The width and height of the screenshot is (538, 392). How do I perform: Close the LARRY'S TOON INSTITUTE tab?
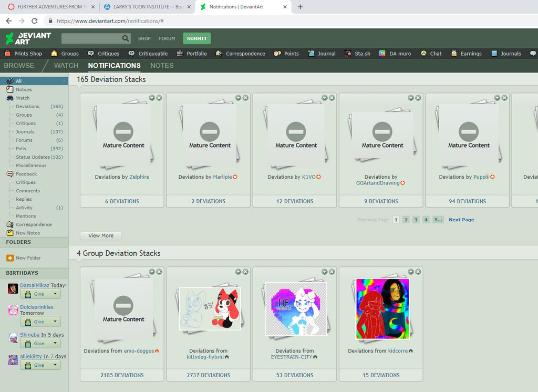[x=189, y=7]
